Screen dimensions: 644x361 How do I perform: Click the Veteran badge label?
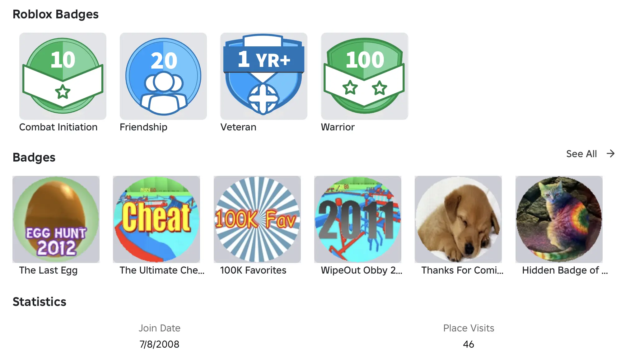tap(238, 127)
